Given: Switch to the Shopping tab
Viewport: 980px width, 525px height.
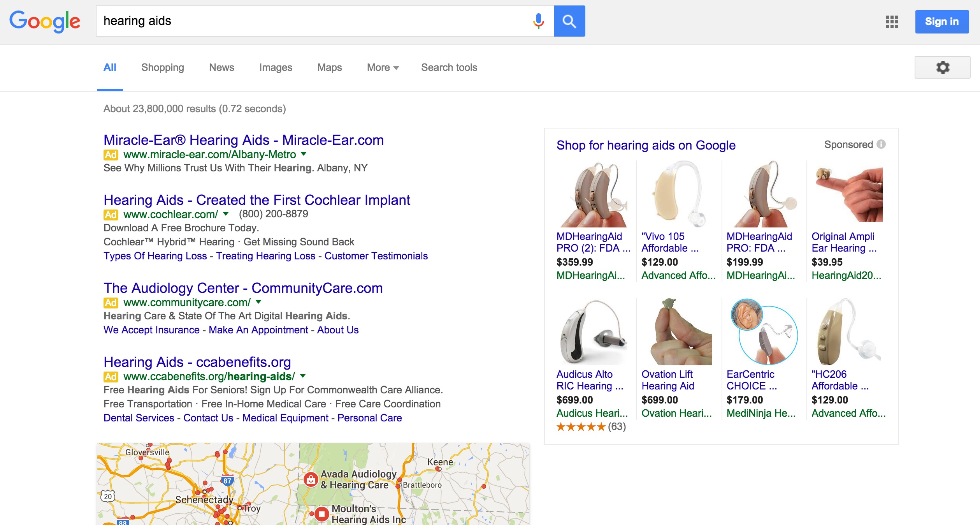Looking at the screenshot, I should click(163, 67).
